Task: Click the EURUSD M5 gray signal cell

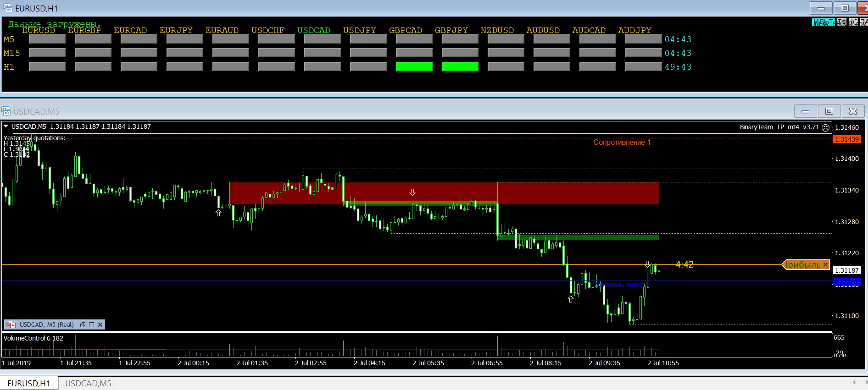Action: tap(47, 39)
